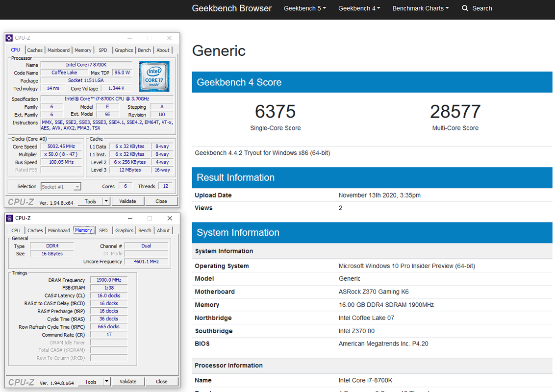555x392 pixels.
Task: Click the app icon in bottom CPU-Z title bar
Action: click(x=9, y=218)
